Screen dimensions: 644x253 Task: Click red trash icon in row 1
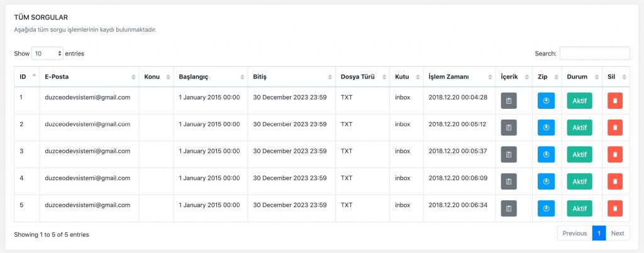click(615, 101)
